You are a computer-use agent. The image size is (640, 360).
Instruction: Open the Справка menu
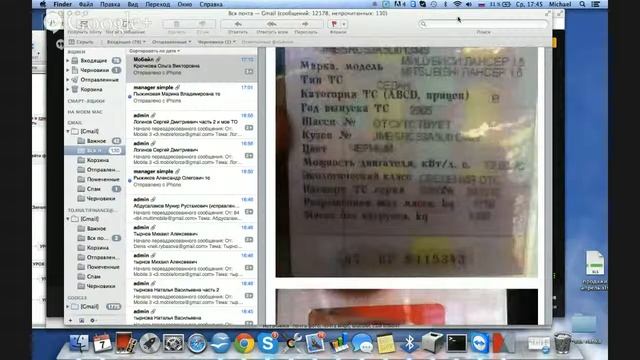tap(211, 4)
